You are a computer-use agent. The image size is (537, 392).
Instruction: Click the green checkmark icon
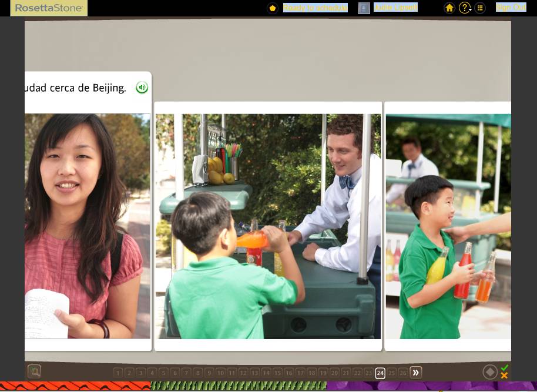coord(504,368)
